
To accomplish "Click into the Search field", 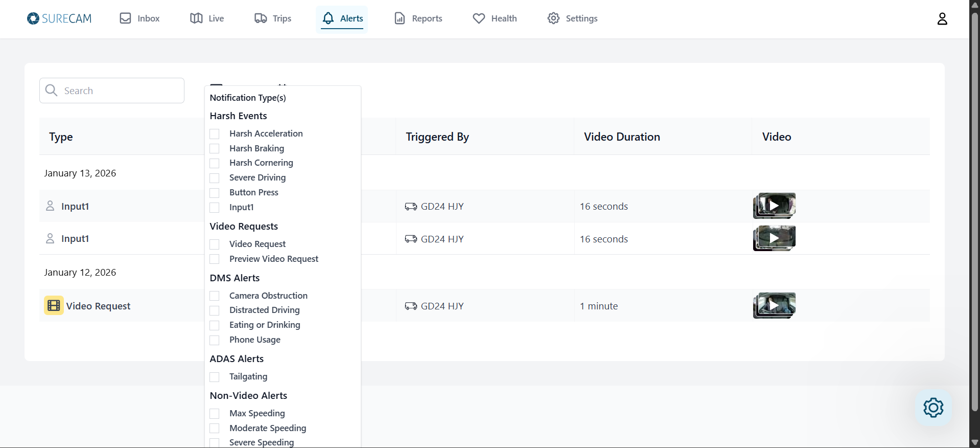I will (x=112, y=91).
